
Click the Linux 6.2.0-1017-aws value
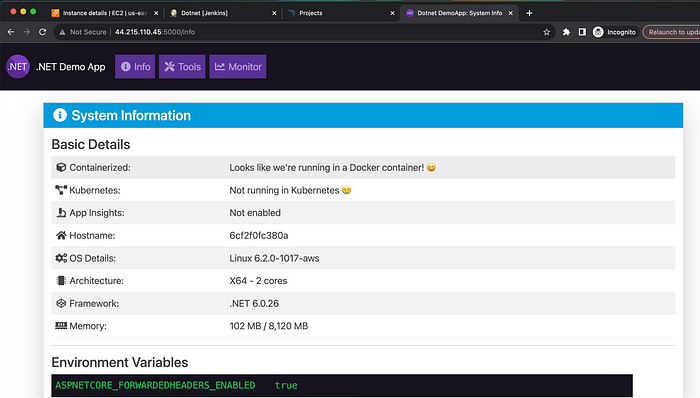tap(274, 258)
